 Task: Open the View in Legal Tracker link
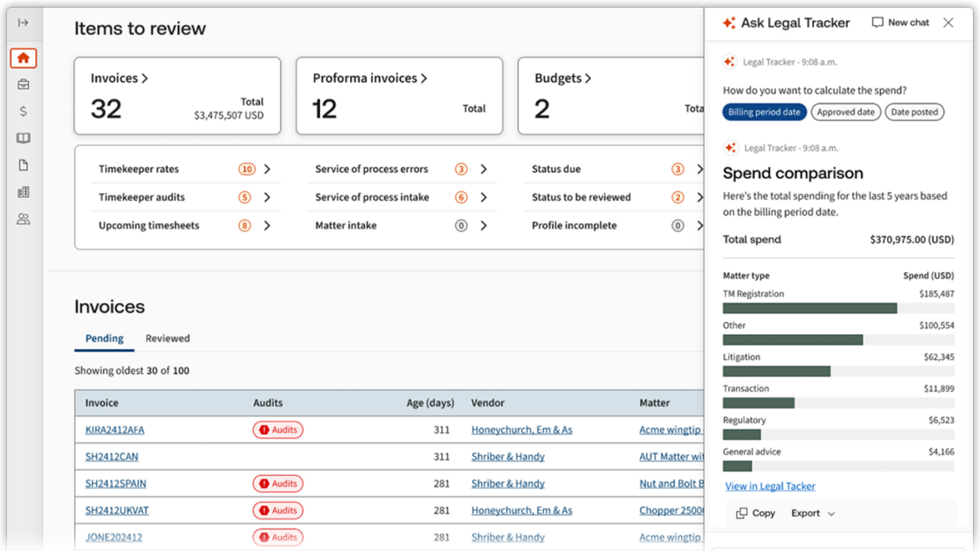(770, 486)
